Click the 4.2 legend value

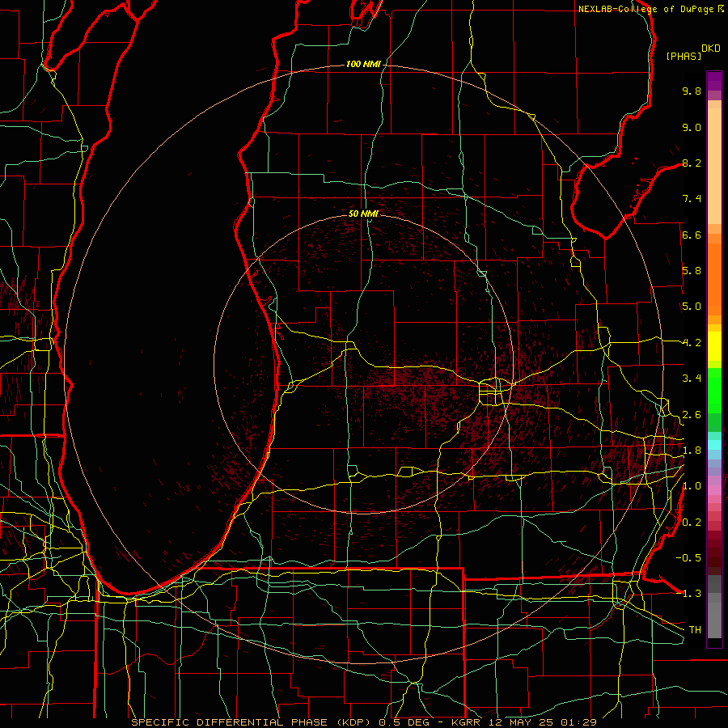(x=692, y=343)
